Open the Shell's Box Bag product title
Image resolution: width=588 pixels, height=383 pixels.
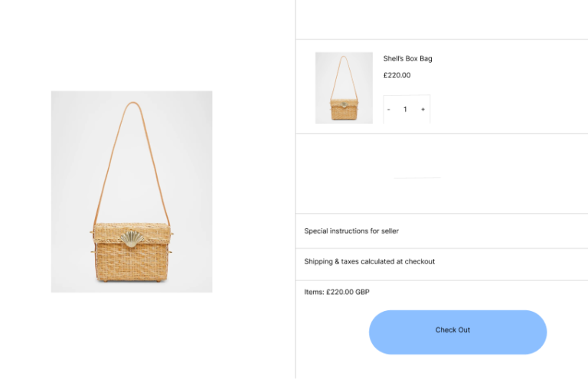[407, 58]
